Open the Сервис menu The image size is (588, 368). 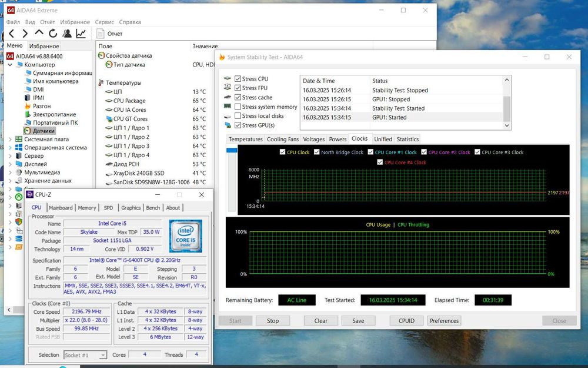[x=105, y=22]
